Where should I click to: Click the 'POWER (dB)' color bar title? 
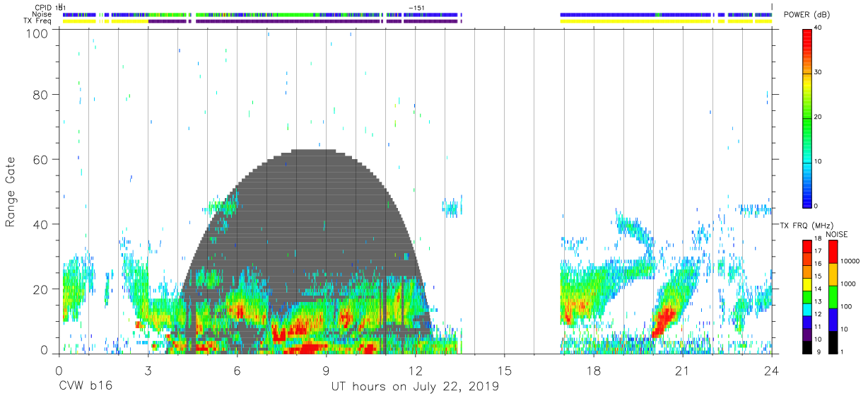(807, 14)
